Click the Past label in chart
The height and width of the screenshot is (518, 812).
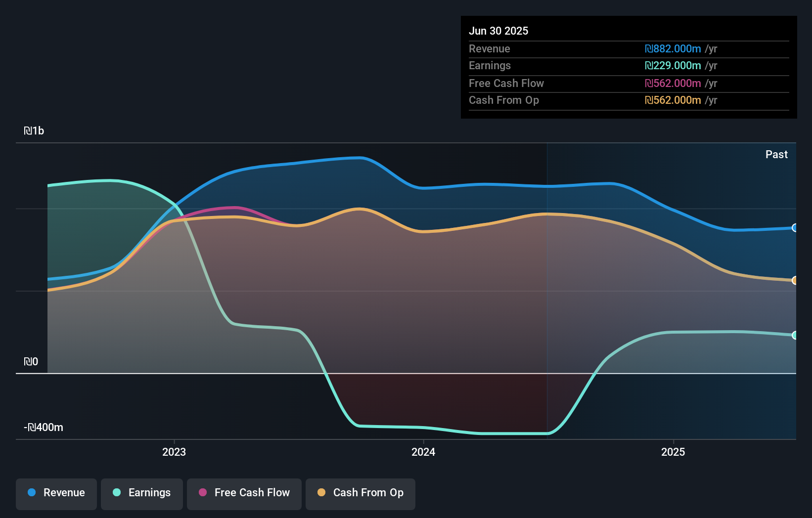pos(776,154)
